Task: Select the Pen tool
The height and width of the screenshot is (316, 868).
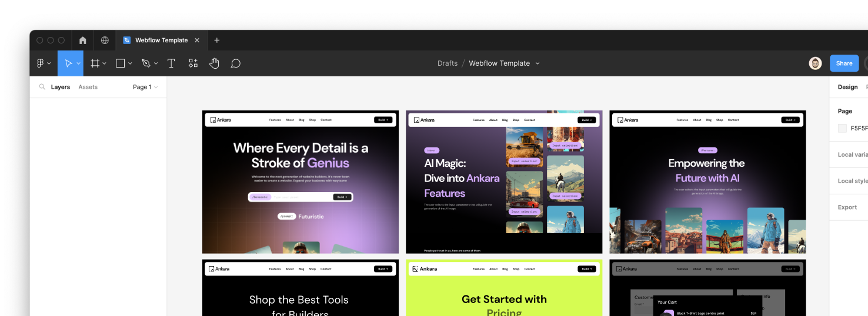Action: (146, 63)
